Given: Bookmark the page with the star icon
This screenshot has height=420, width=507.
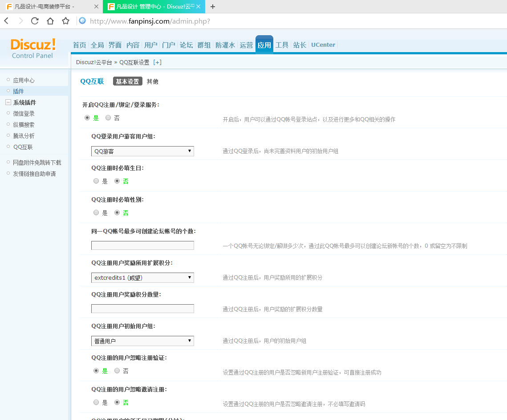Looking at the screenshot, I should coord(65,21).
